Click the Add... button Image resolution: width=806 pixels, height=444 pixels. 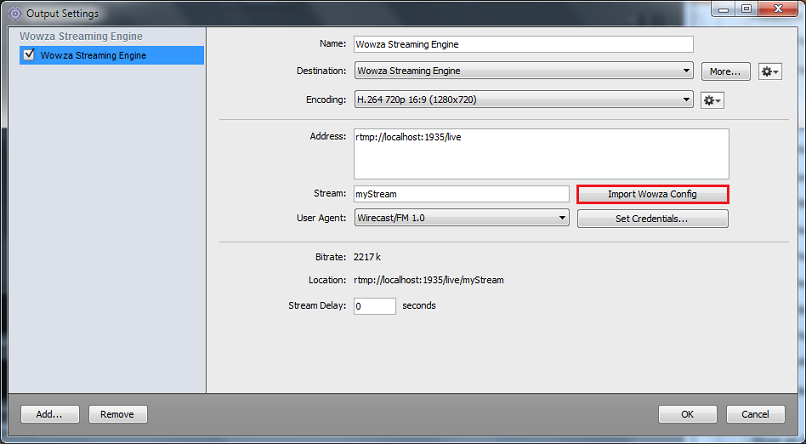[x=50, y=414]
